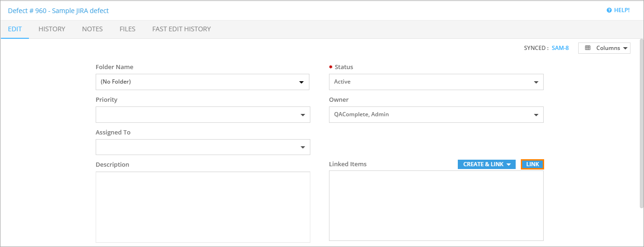Expand the Columns dropdown arrow
The height and width of the screenshot is (247, 644).
[625, 48]
